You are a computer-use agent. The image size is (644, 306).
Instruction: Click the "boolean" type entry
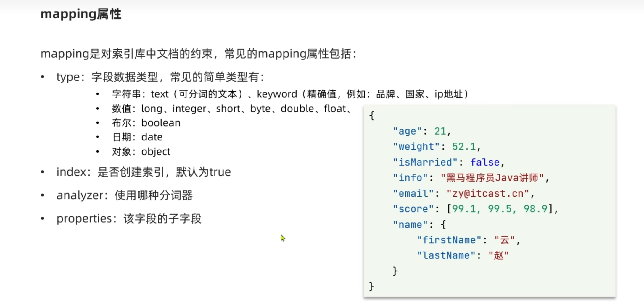pyautogui.click(x=161, y=123)
